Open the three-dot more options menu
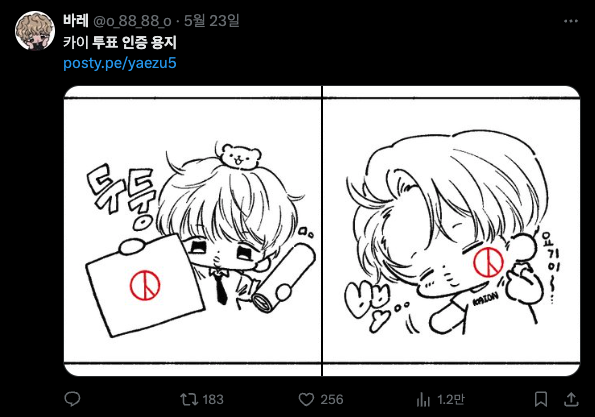The height and width of the screenshot is (417, 595). point(571,21)
